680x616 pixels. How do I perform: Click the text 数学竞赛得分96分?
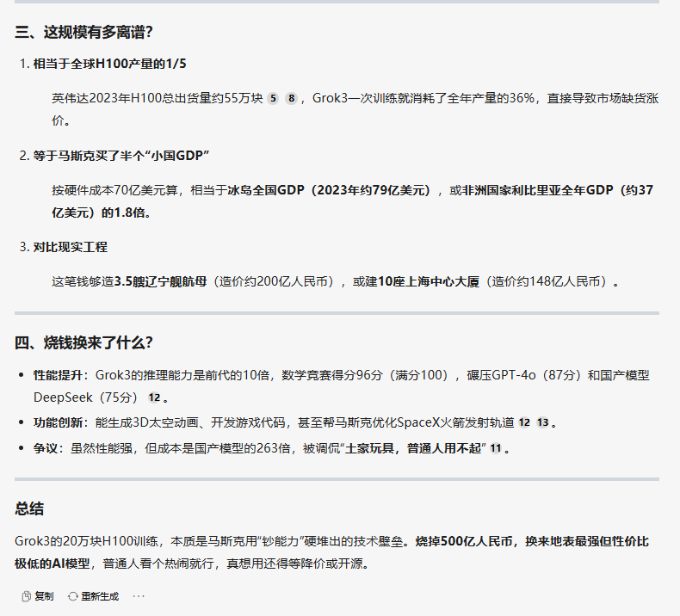(332, 375)
